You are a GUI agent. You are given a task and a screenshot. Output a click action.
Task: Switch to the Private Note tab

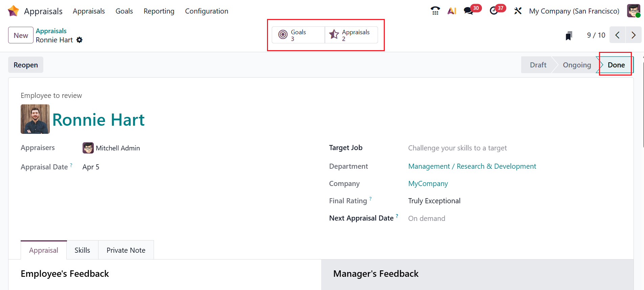click(x=126, y=250)
